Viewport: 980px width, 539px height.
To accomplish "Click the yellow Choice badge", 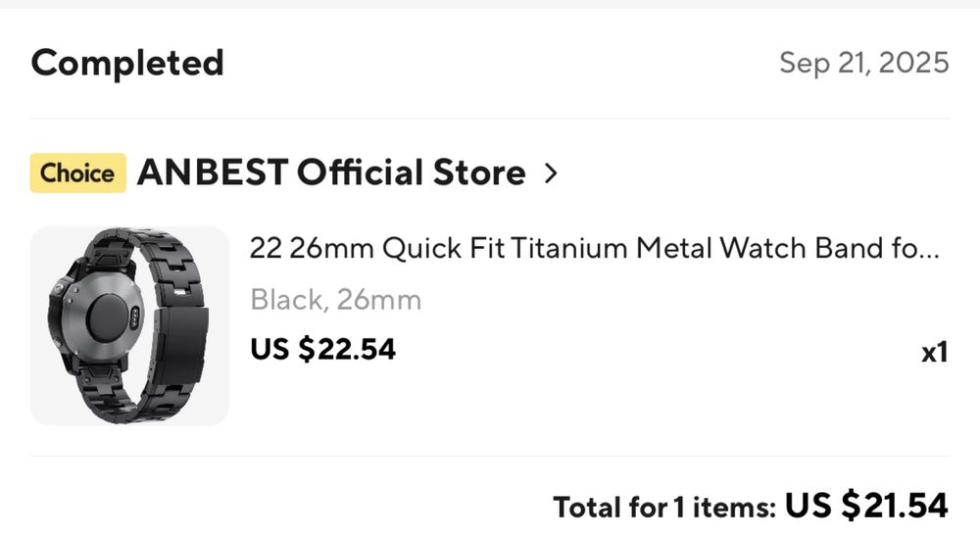I will coord(77,173).
